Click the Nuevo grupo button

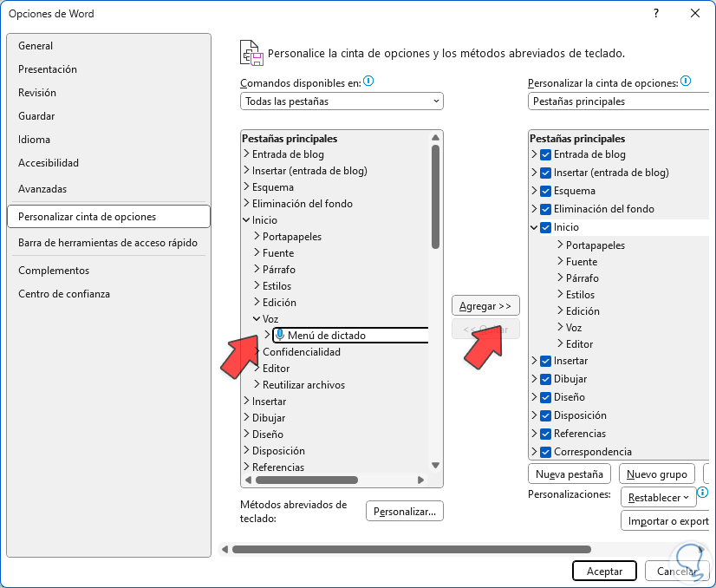[x=657, y=474]
